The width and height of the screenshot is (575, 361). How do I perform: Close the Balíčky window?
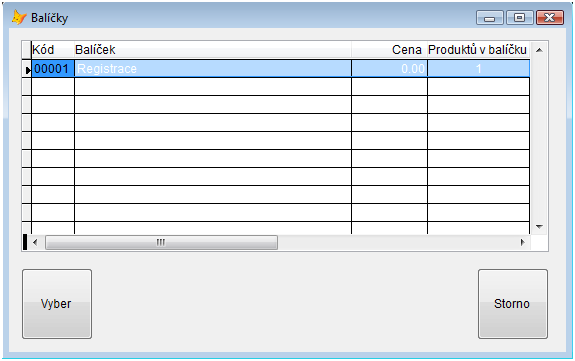click(x=549, y=18)
